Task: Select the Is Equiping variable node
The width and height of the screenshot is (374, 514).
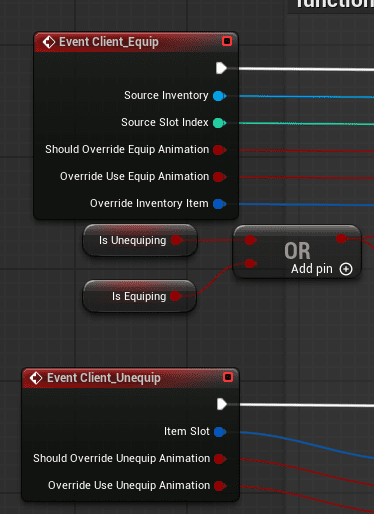Action: click(x=139, y=296)
